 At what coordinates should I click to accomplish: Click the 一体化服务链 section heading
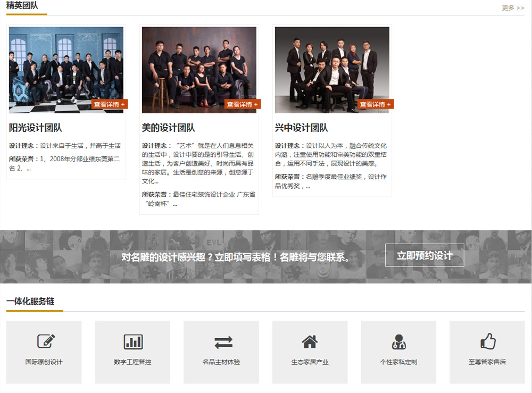30,301
